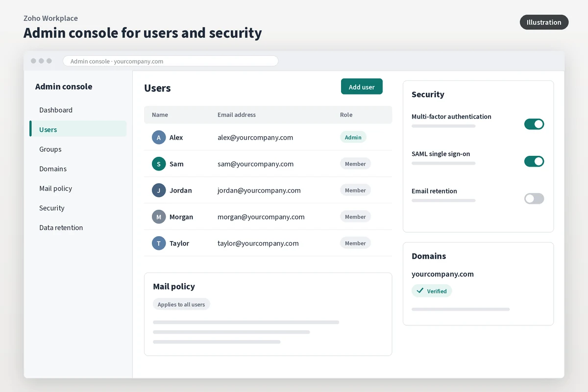Click email jordan@yourcompany.com
588x392 pixels.
(x=259, y=190)
